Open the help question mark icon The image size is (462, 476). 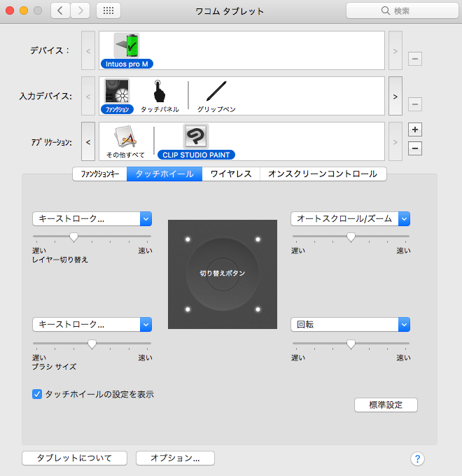click(x=417, y=458)
